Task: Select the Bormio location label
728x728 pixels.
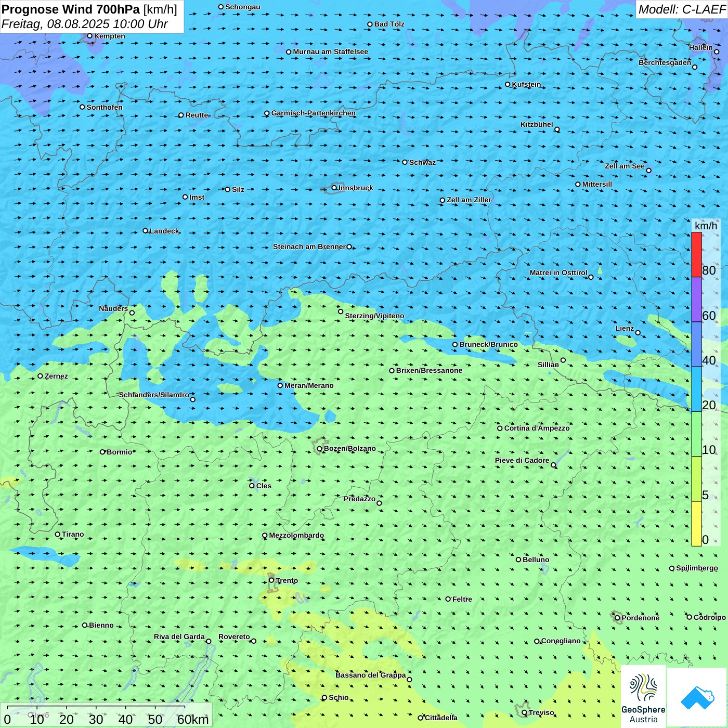Action: point(119,452)
